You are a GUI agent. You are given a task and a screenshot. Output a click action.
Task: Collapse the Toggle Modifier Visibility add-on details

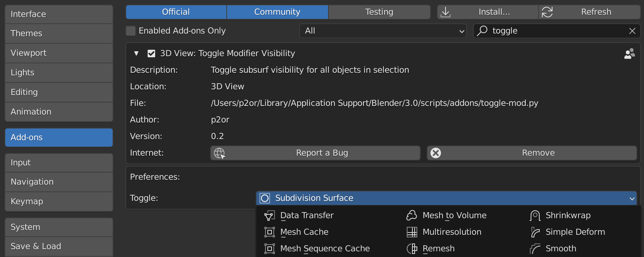[x=136, y=54]
